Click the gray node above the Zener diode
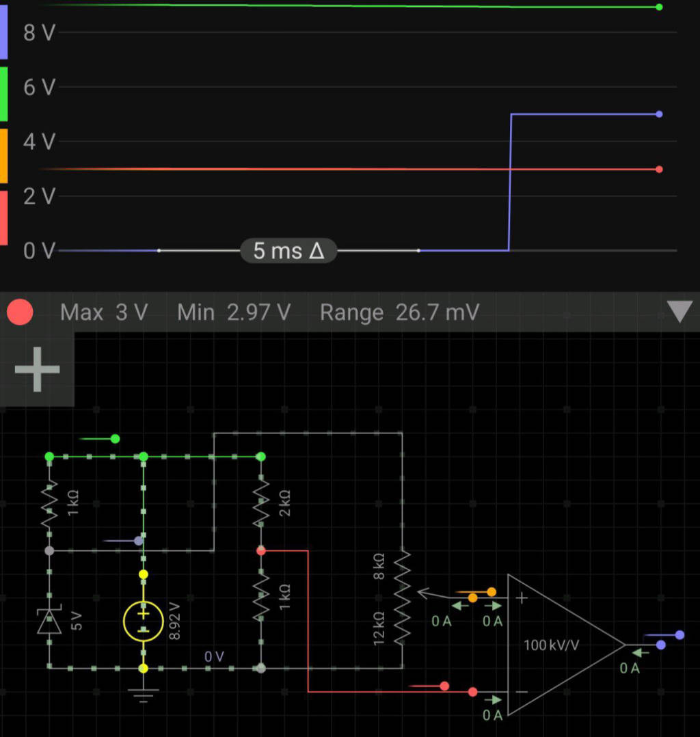The height and width of the screenshot is (737, 700). (x=49, y=550)
